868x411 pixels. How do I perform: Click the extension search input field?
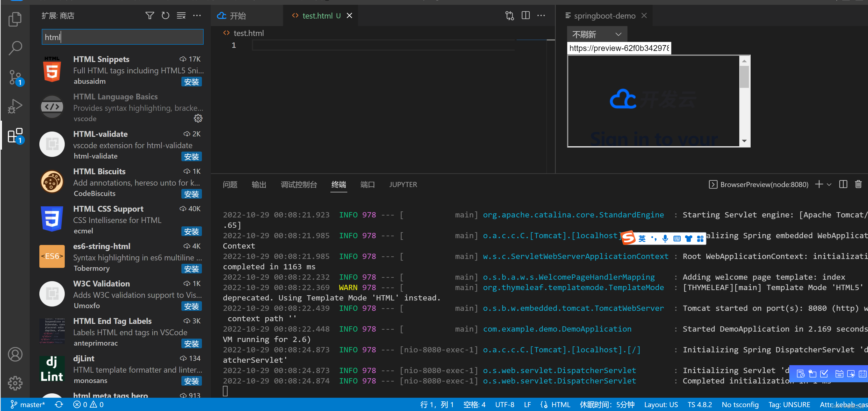click(x=122, y=37)
